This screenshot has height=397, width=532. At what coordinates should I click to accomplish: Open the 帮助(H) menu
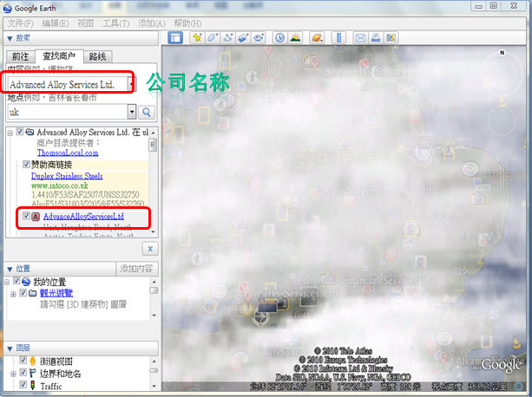pos(187,23)
